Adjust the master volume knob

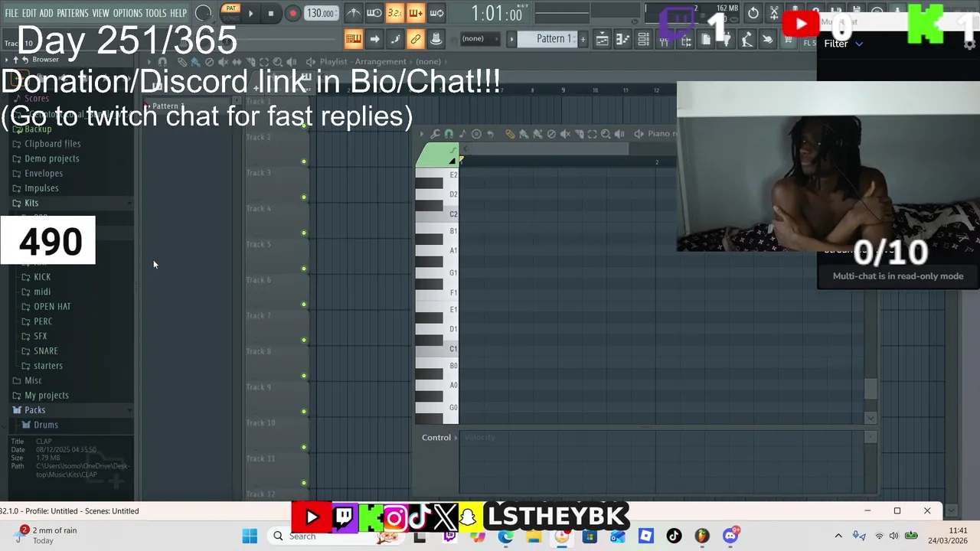[x=203, y=13]
